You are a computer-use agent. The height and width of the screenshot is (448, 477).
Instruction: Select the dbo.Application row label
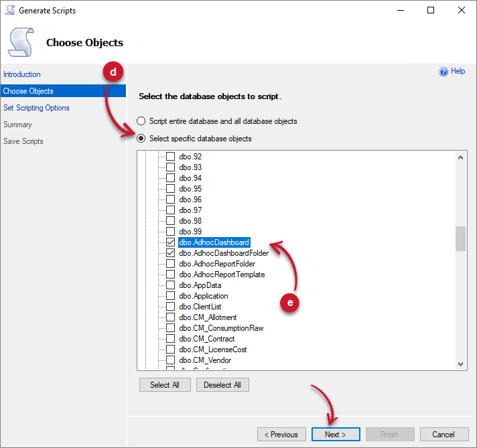[x=204, y=295]
